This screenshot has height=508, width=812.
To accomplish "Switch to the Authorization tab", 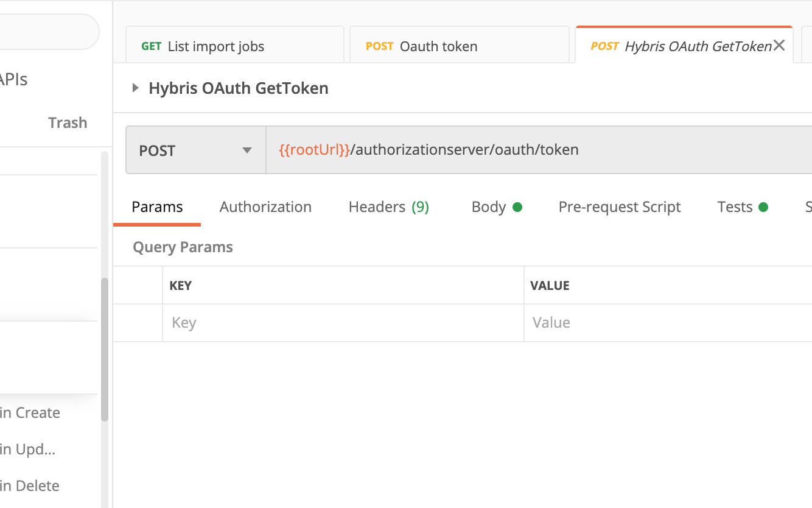I will click(265, 207).
